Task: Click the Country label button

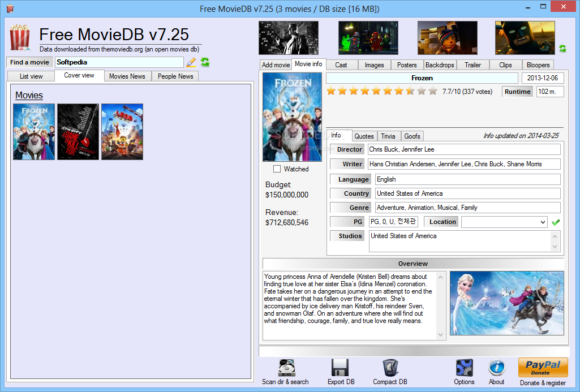Action: point(350,193)
